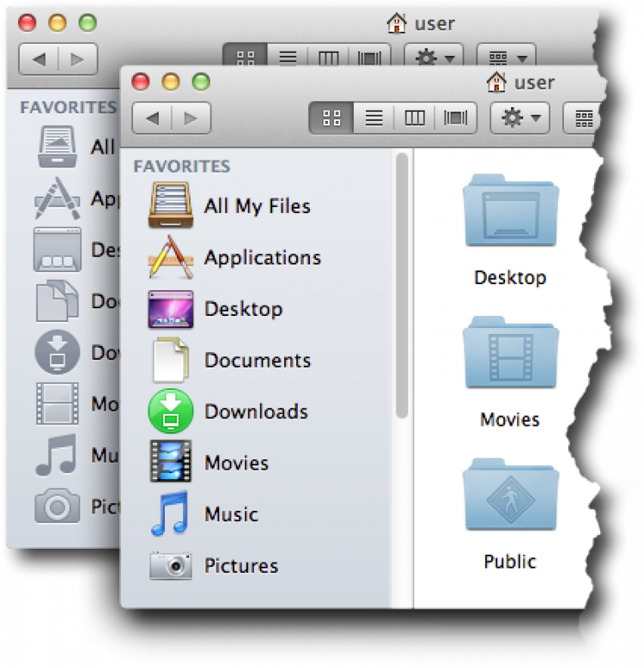Enable Cover Flow view in front window
This screenshot has width=644, height=668.
456,118
